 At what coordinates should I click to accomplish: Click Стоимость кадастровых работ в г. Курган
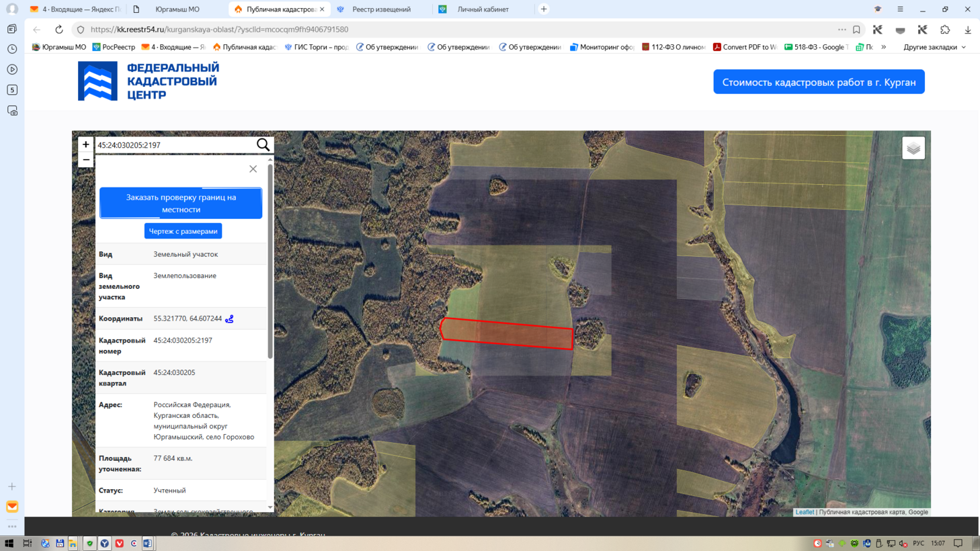[x=819, y=82]
